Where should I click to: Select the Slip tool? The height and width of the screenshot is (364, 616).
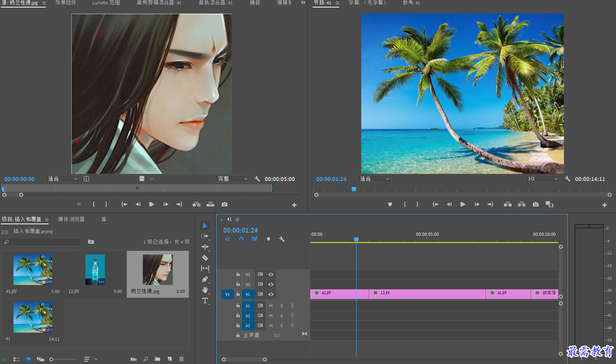tap(205, 268)
